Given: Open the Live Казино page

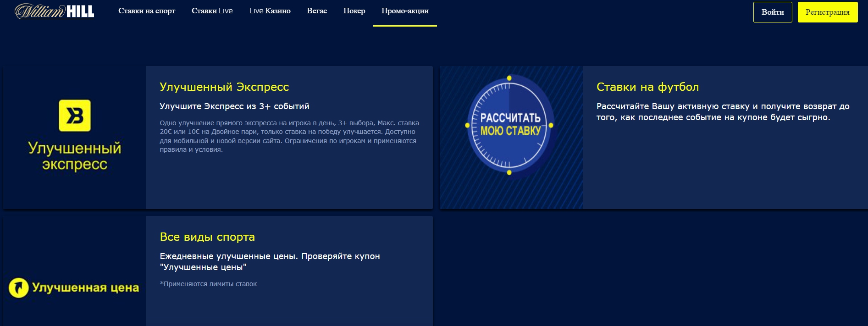Looking at the screenshot, I should point(270,11).
